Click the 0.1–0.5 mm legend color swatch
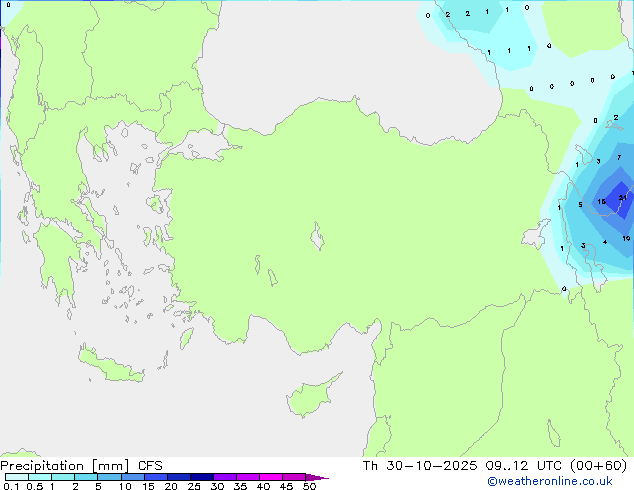 click(x=17, y=477)
